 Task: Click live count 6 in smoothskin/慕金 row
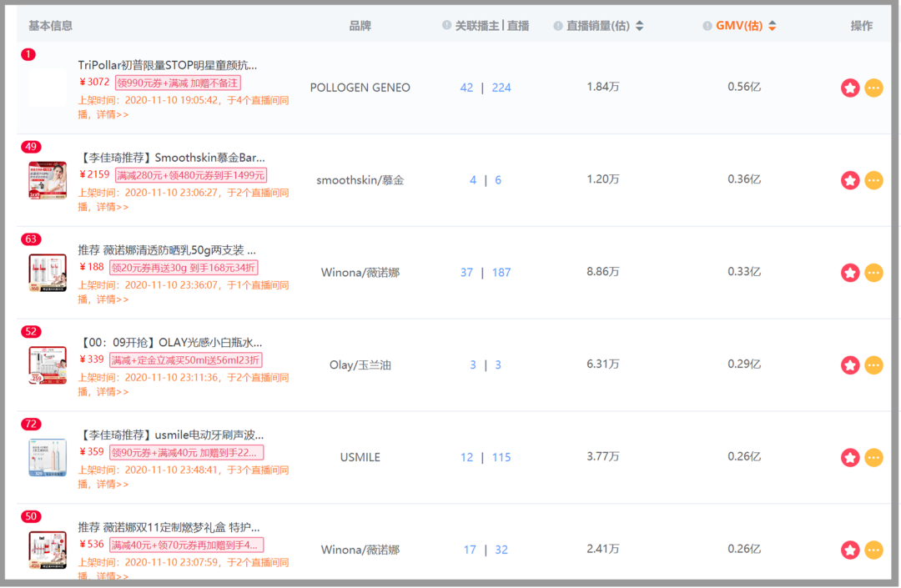(498, 180)
